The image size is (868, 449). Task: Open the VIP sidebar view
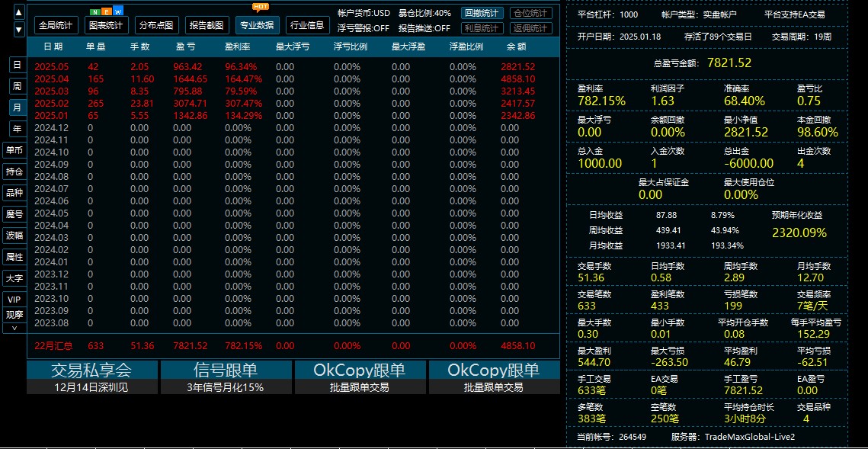(14, 300)
